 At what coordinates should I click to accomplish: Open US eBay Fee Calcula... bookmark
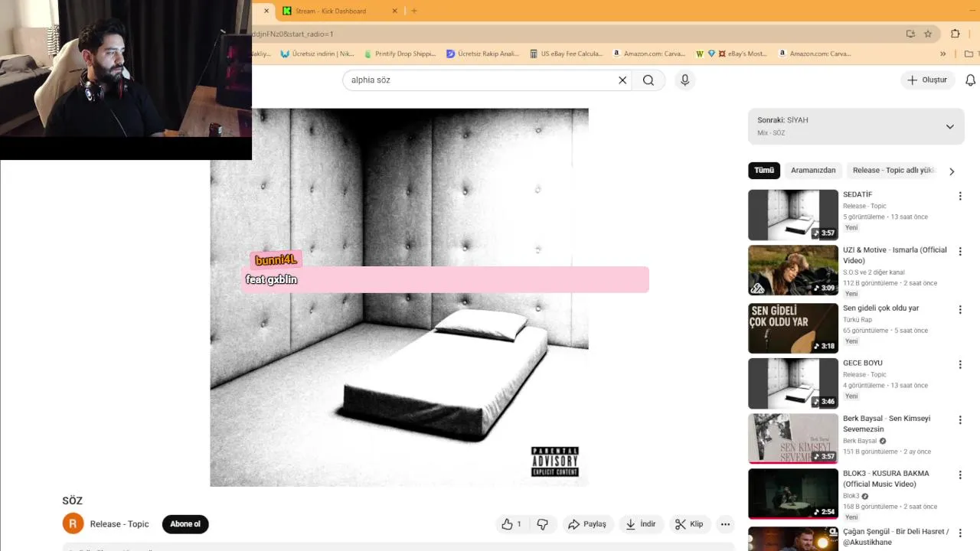tap(566, 54)
